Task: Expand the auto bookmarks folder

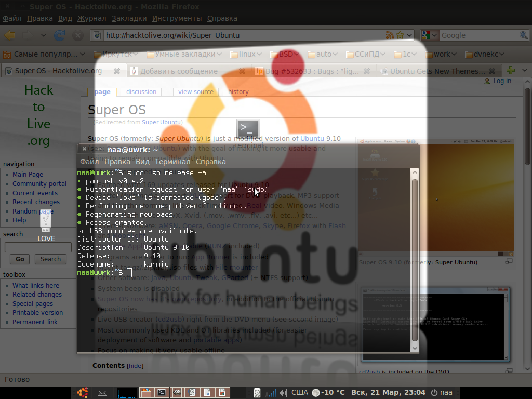Action: pos(322,54)
